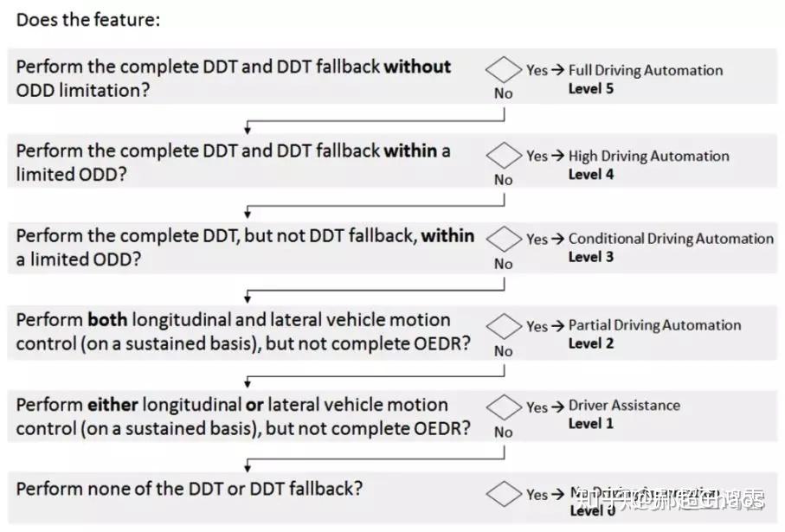Select the 'High Driving Automation' result text
Image resolution: width=785 pixels, height=532 pixels.
tap(648, 156)
